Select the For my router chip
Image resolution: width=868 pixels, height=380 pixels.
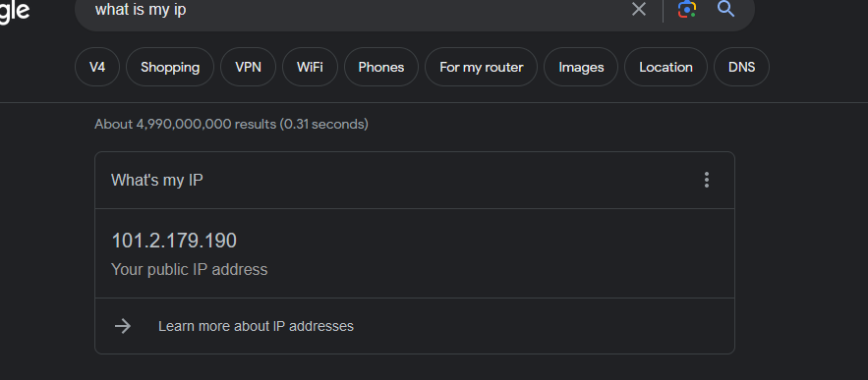click(481, 67)
